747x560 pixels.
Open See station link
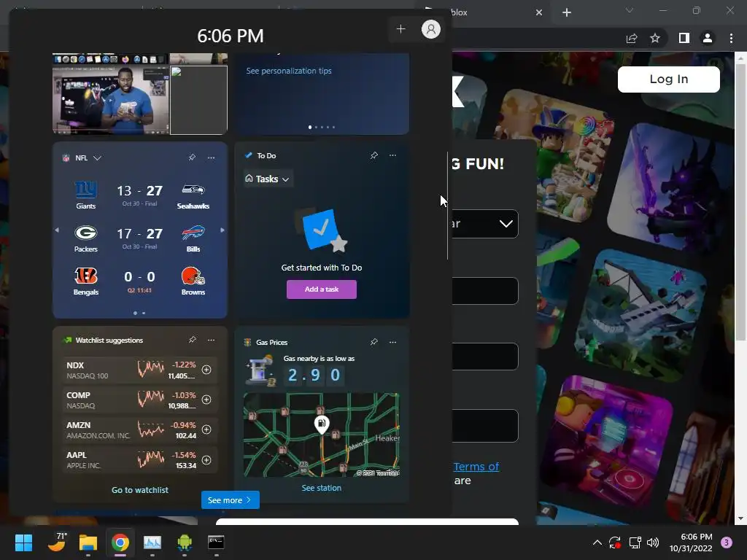click(322, 488)
